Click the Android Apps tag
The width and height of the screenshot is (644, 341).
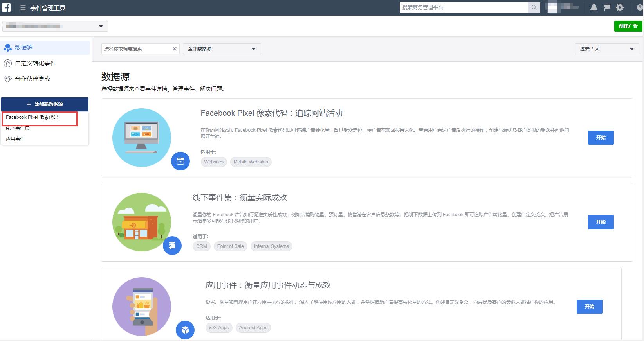(x=253, y=328)
